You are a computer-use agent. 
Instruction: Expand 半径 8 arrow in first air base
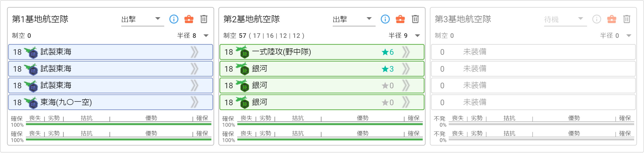(x=206, y=35)
